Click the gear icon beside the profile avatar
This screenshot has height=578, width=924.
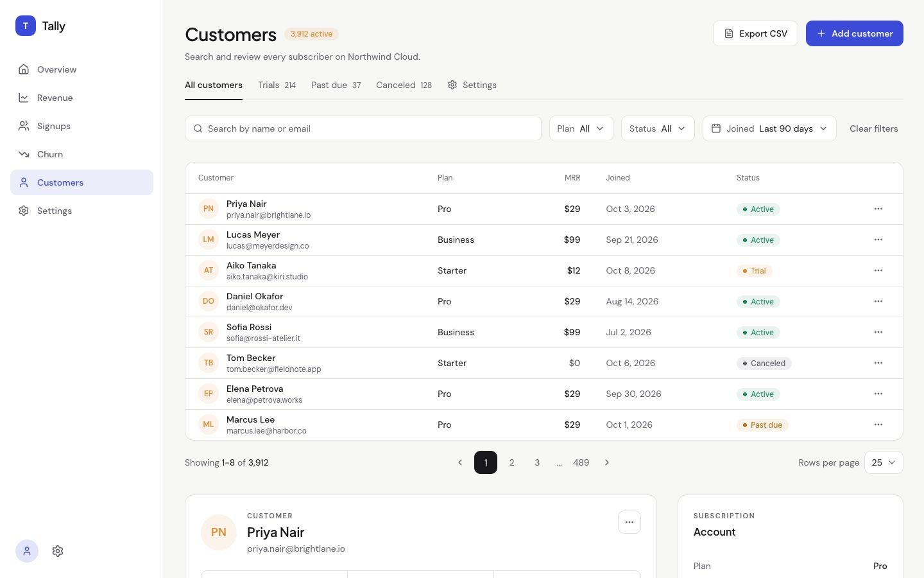click(x=58, y=551)
